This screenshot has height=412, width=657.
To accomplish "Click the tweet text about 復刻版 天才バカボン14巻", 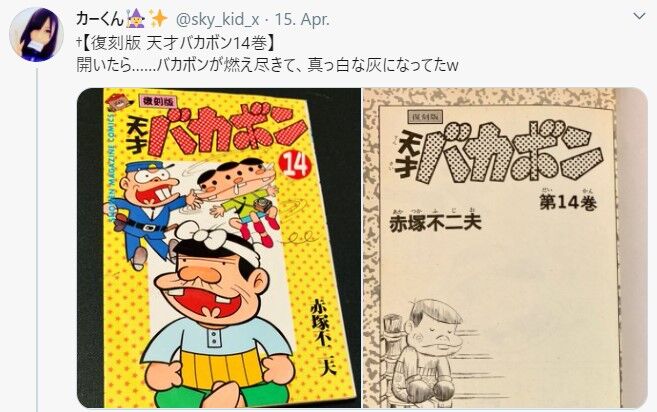I will click(x=176, y=43).
